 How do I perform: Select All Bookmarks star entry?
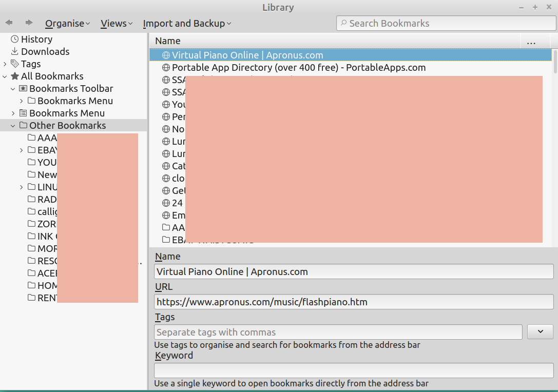click(51, 76)
